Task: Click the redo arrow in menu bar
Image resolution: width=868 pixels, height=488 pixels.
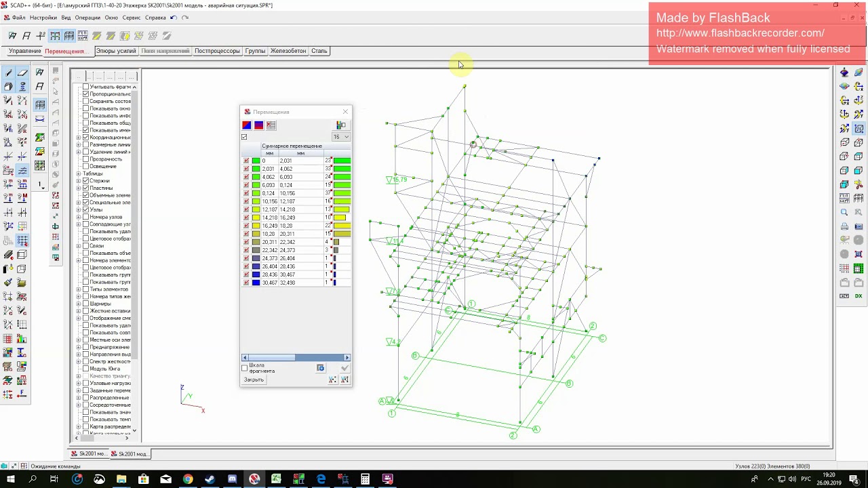Action: point(185,18)
